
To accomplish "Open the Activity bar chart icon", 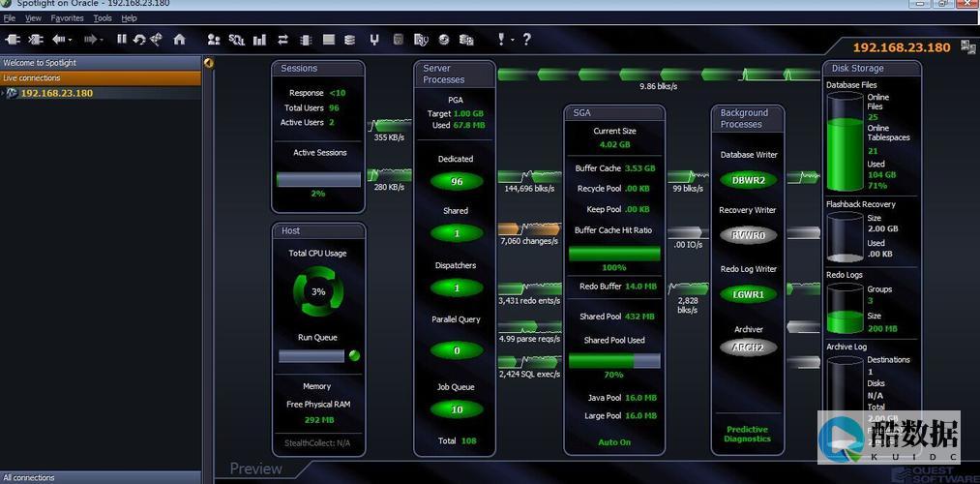I will [x=259, y=40].
